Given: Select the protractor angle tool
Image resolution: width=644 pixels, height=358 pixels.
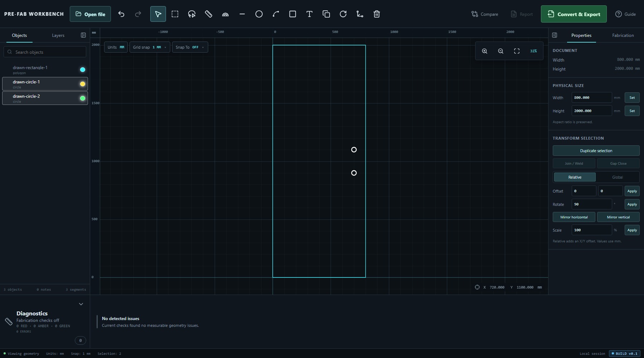Looking at the screenshot, I should tap(225, 14).
